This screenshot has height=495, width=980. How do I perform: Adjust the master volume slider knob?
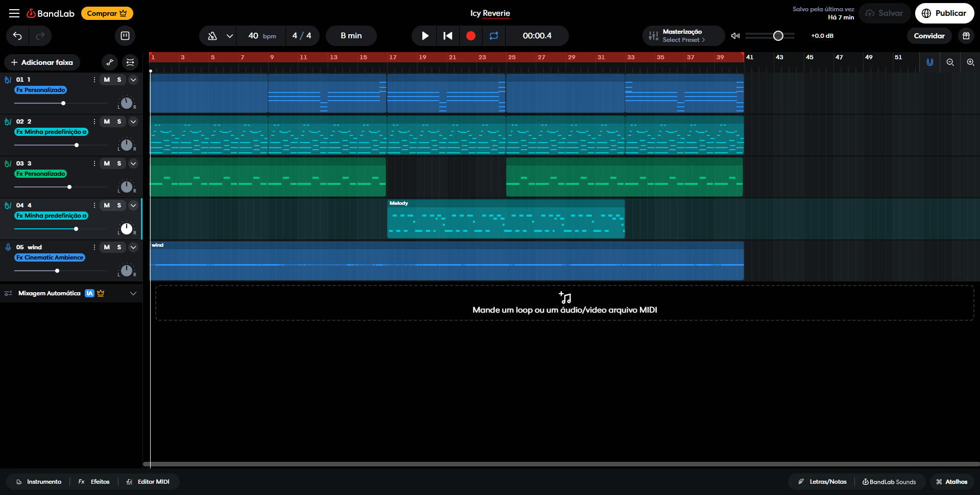point(778,36)
